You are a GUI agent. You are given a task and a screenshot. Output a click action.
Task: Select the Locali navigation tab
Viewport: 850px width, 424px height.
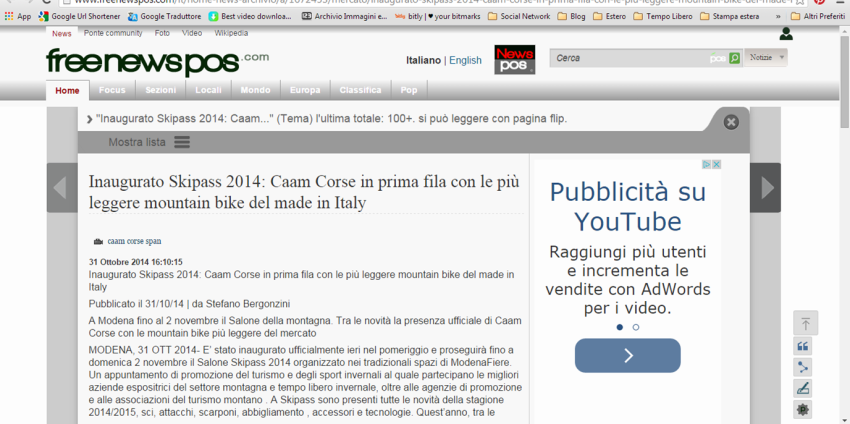click(x=209, y=91)
